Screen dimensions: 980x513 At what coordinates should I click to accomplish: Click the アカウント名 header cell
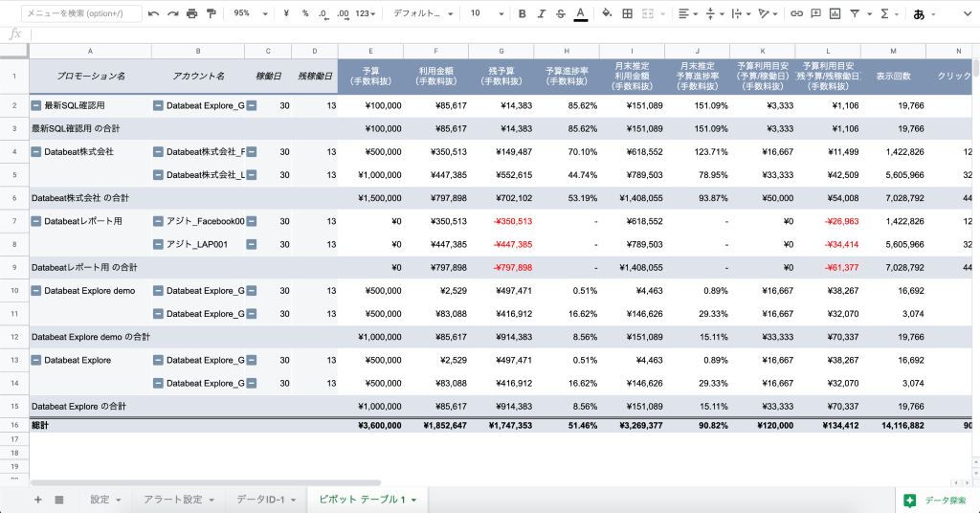point(198,77)
